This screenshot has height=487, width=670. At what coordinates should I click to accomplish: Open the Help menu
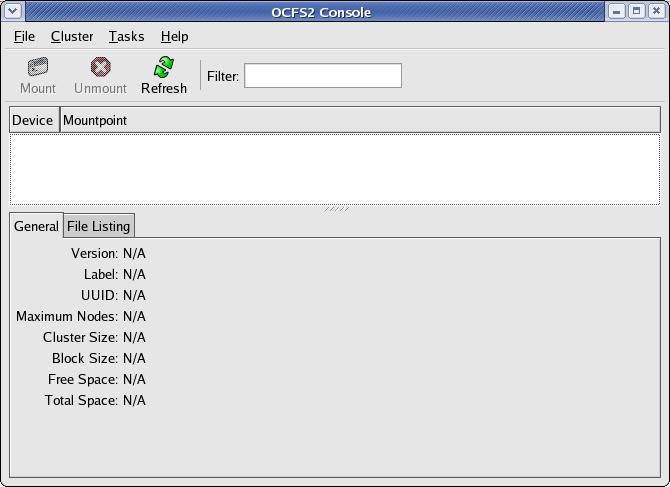coord(174,37)
